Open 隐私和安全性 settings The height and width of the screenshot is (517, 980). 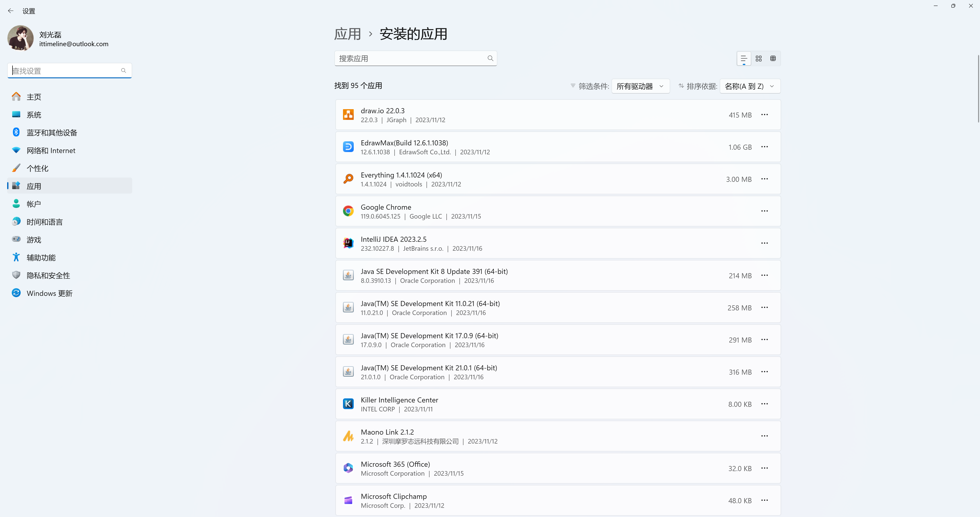(x=70, y=275)
